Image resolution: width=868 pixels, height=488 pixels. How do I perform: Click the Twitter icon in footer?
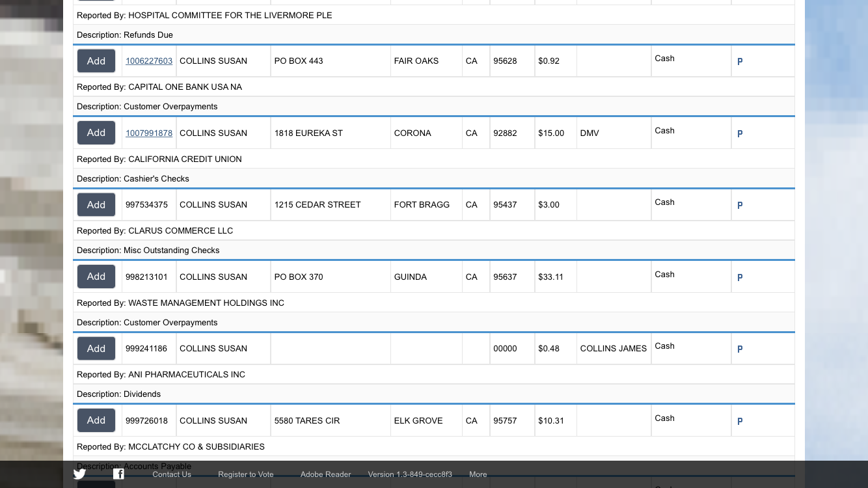tap(79, 474)
